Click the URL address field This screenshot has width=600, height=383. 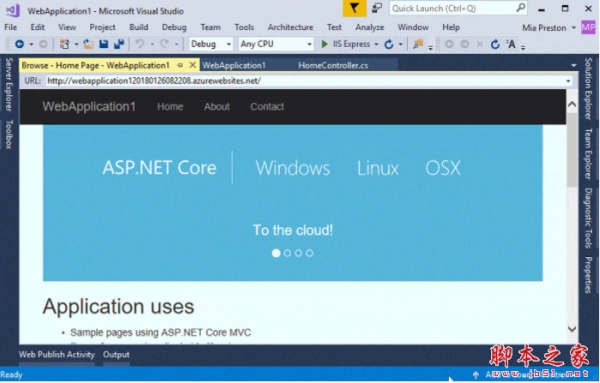coord(305,81)
